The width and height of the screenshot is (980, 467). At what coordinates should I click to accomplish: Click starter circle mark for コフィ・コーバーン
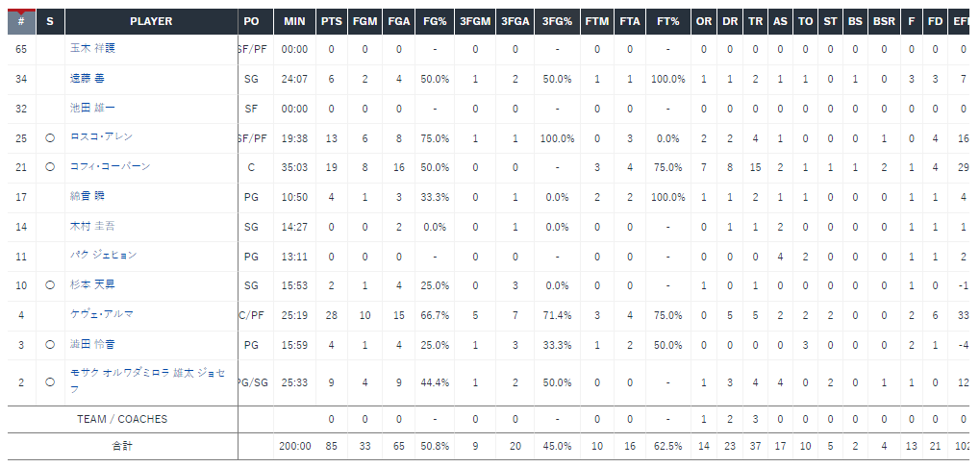[50, 167]
